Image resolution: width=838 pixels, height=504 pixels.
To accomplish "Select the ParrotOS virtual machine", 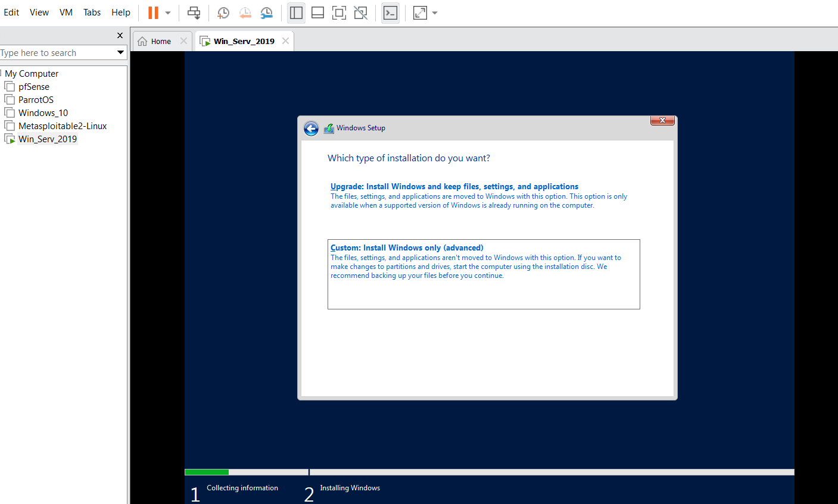I will click(36, 100).
